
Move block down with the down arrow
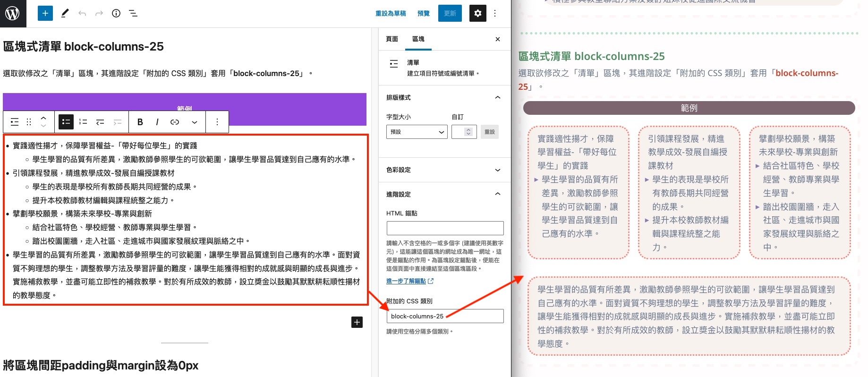(x=43, y=126)
